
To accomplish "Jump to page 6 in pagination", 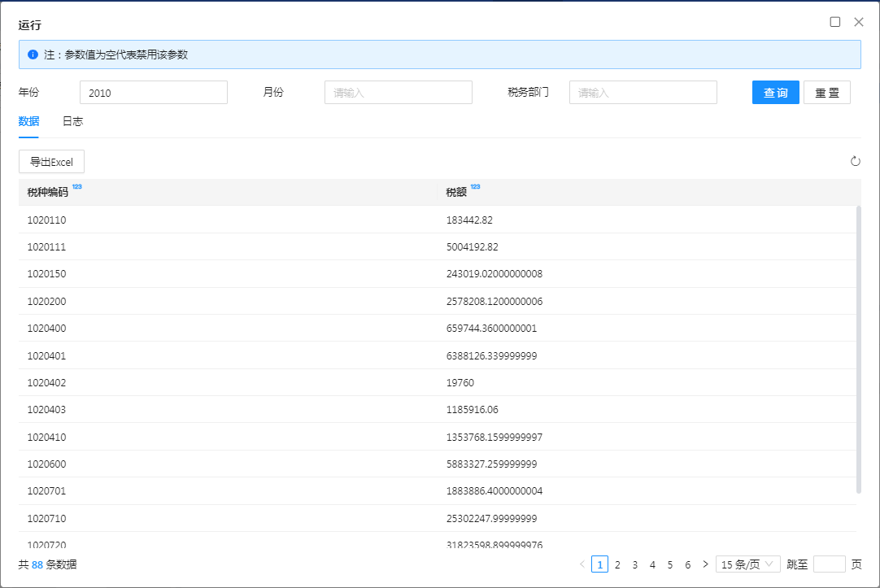I will tap(687, 564).
